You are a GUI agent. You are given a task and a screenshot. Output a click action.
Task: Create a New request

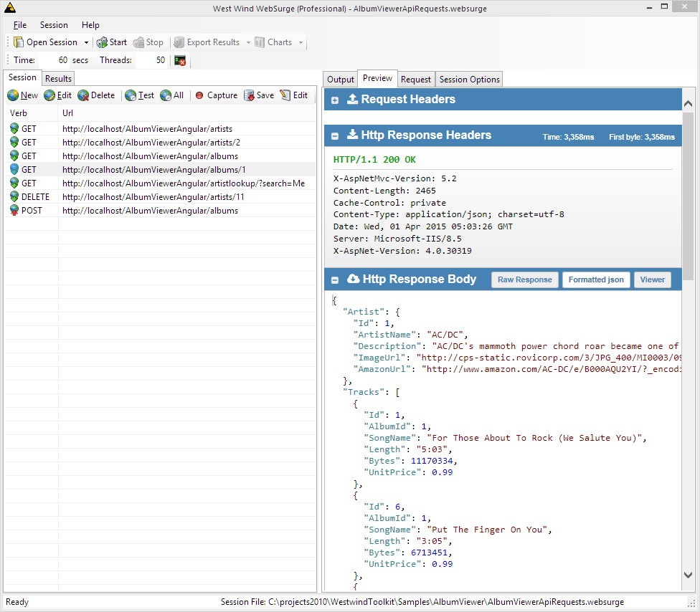pyautogui.click(x=22, y=95)
